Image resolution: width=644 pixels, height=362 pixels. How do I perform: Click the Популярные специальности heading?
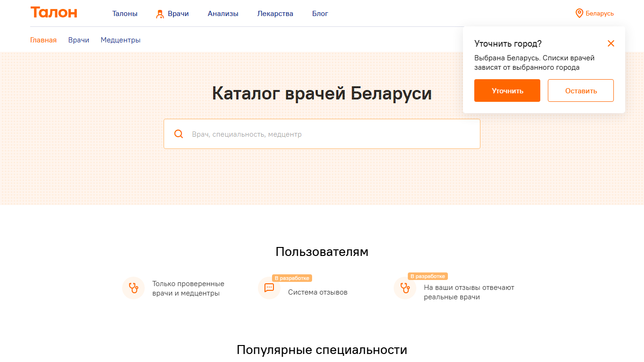[322, 350]
